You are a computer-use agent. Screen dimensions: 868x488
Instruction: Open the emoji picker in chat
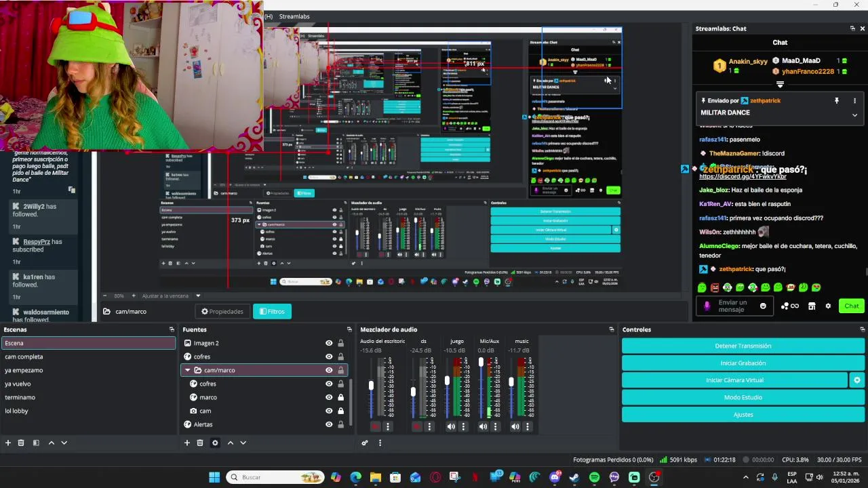pyautogui.click(x=763, y=306)
